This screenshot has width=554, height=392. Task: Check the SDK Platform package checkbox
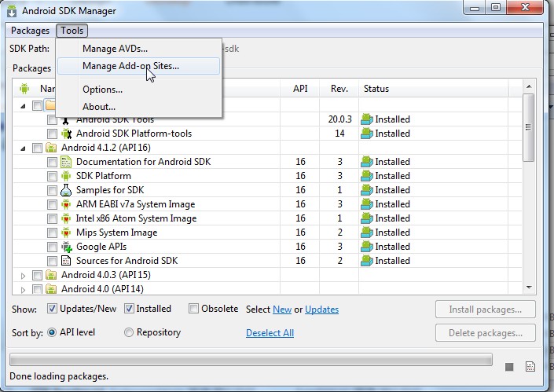52,176
